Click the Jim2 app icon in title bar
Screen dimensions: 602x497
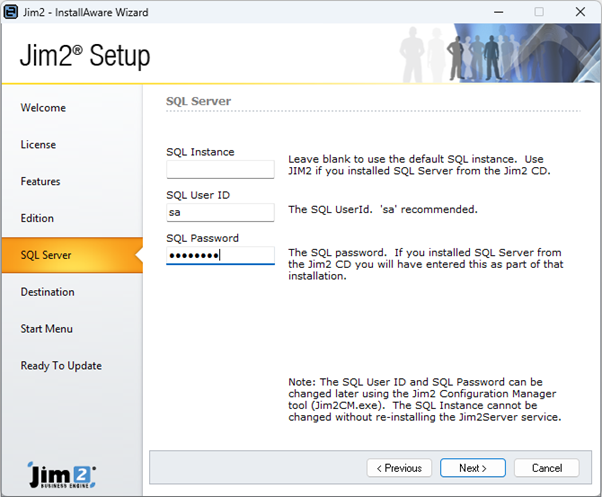[10, 12]
